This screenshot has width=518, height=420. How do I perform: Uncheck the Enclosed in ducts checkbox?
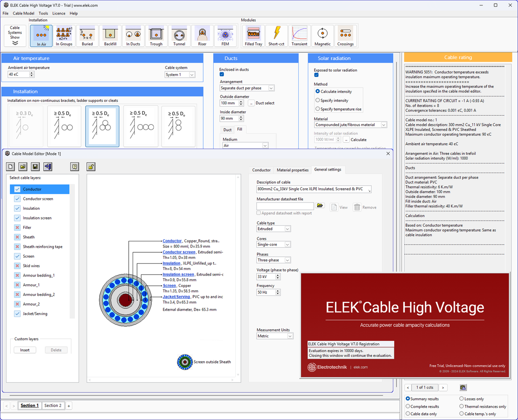tap(222, 74)
